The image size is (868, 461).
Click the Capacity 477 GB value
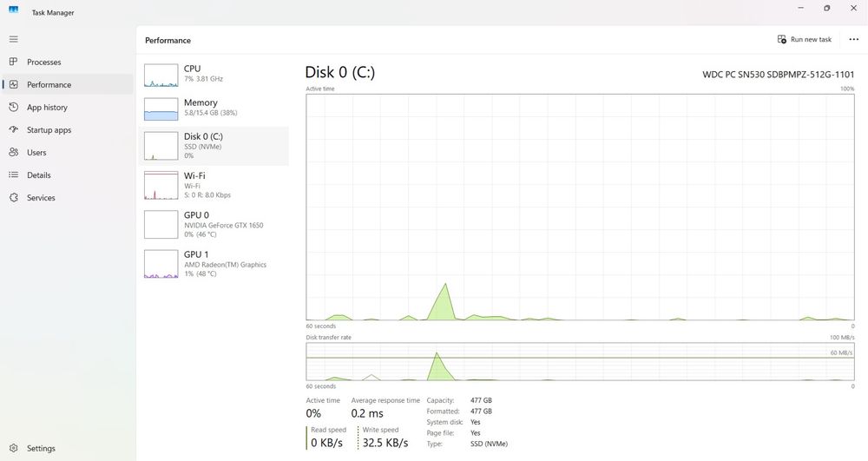pyautogui.click(x=481, y=400)
